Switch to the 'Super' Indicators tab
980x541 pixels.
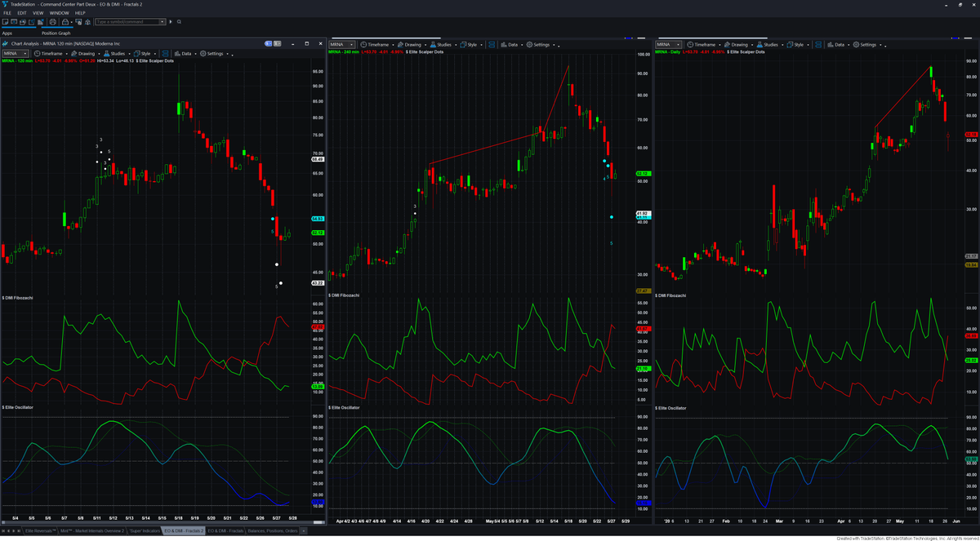coord(144,531)
